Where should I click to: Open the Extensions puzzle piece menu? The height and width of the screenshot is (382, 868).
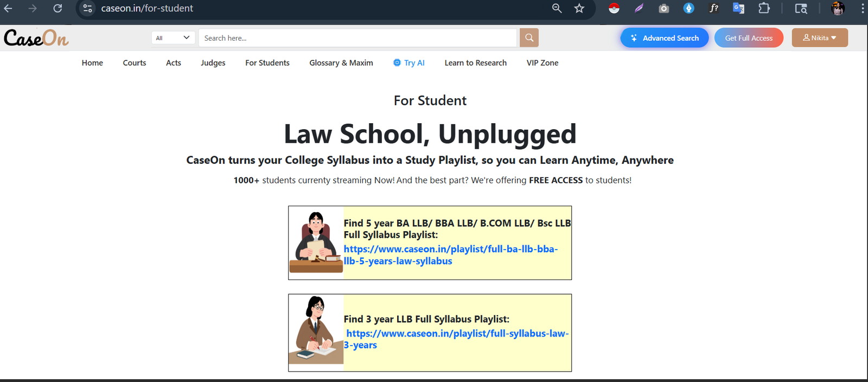764,8
